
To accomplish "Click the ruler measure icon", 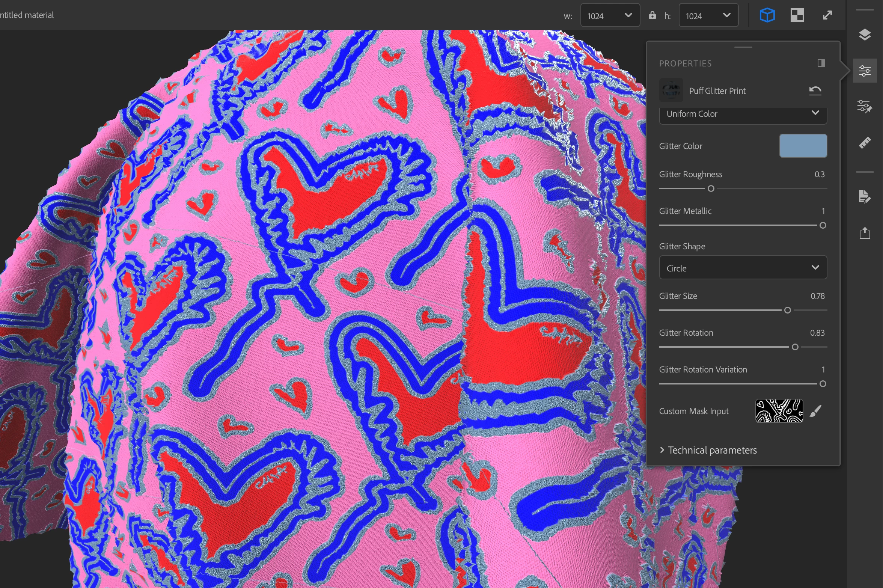I will point(865,143).
